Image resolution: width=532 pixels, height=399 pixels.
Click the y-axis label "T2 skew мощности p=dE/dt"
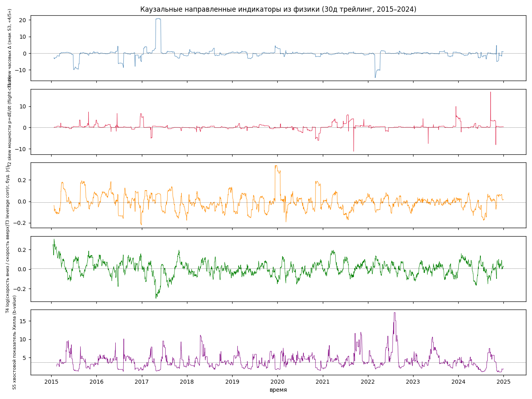(x=9, y=136)
